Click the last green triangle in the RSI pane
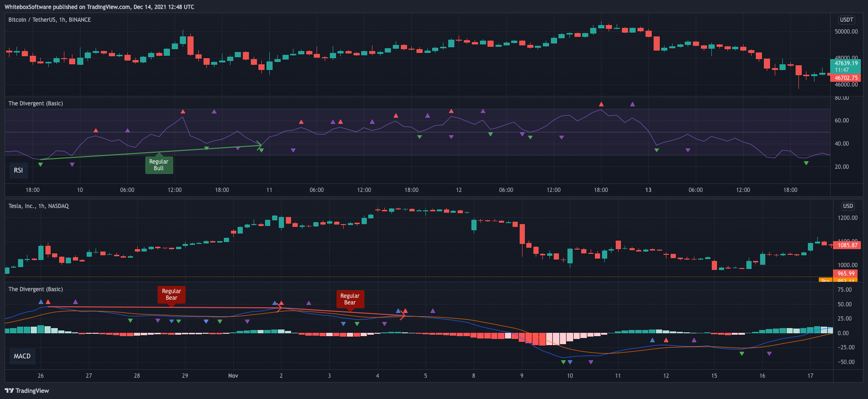The image size is (868, 399). [806, 163]
